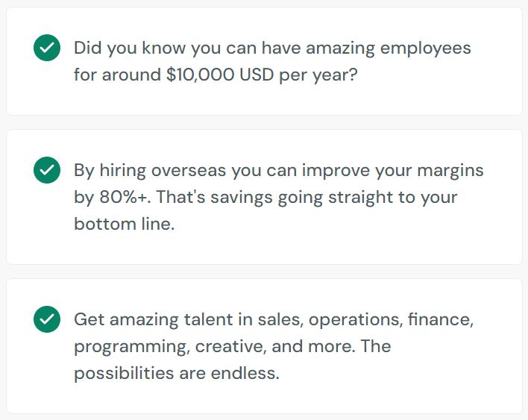Select the "possibilities are endless" card
The height and width of the screenshot is (420, 528).
tap(264, 346)
